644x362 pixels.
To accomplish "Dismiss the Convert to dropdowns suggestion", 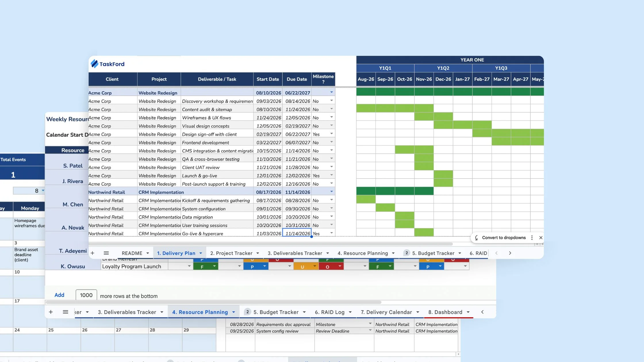I will click(x=541, y=238).
